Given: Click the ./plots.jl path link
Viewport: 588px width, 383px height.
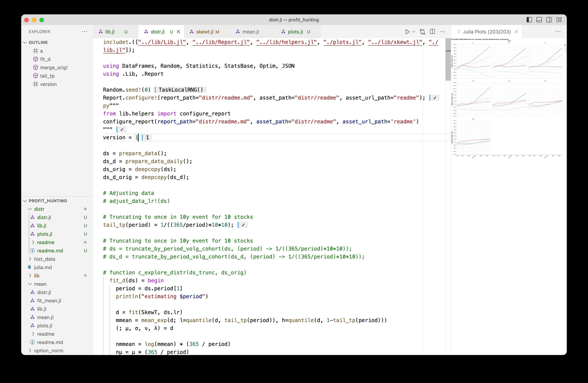Looking at the screenshot, I should tap(343, 42).
